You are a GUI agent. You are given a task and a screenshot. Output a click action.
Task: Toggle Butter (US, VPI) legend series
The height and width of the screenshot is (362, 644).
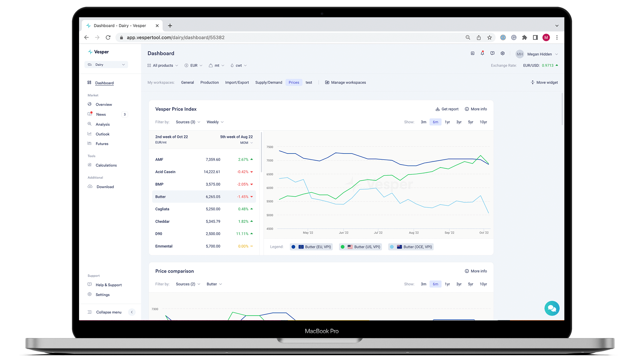pos(360,247)
